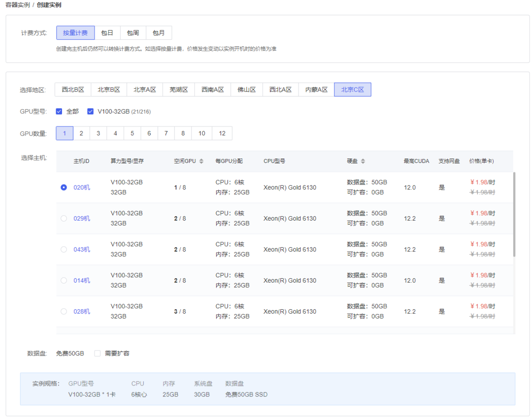
Task: Go to 容器实例 breadcrumb
Action: (18, 5)
